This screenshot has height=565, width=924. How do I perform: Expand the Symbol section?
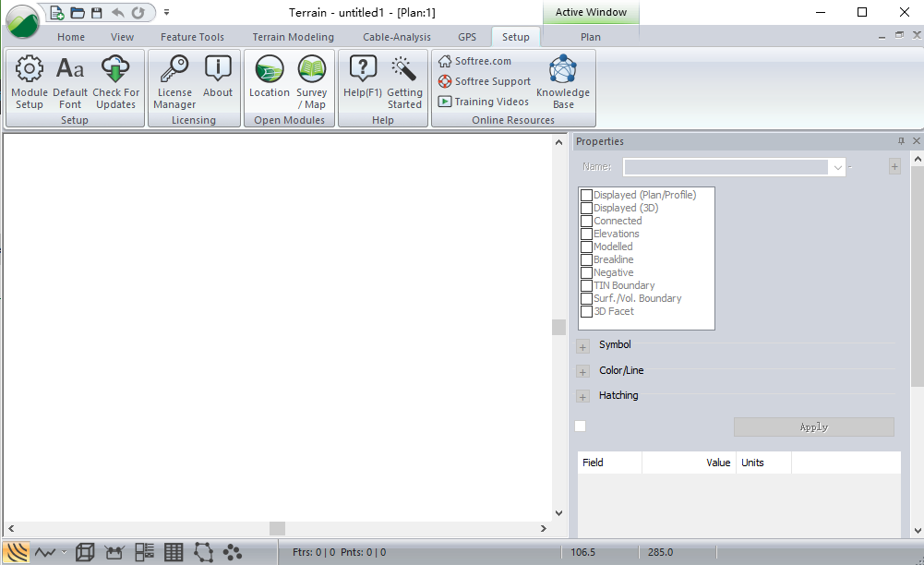pos(582,346)
